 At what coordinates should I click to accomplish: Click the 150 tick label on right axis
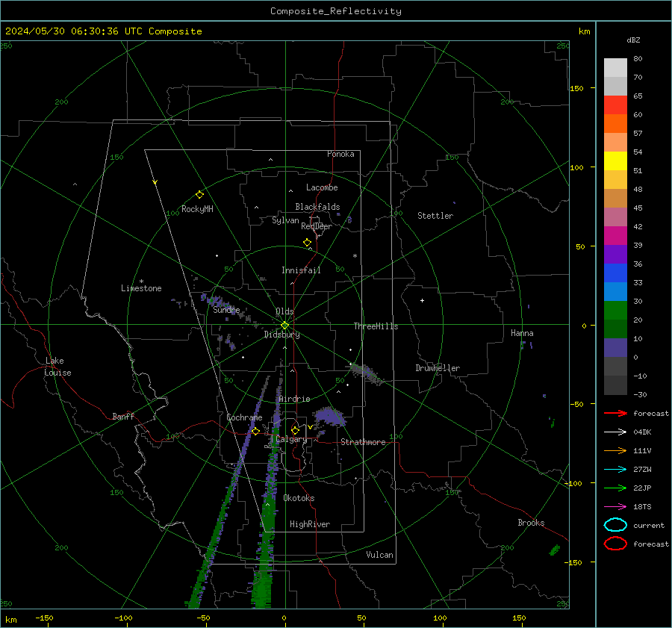tap(577, 88)
